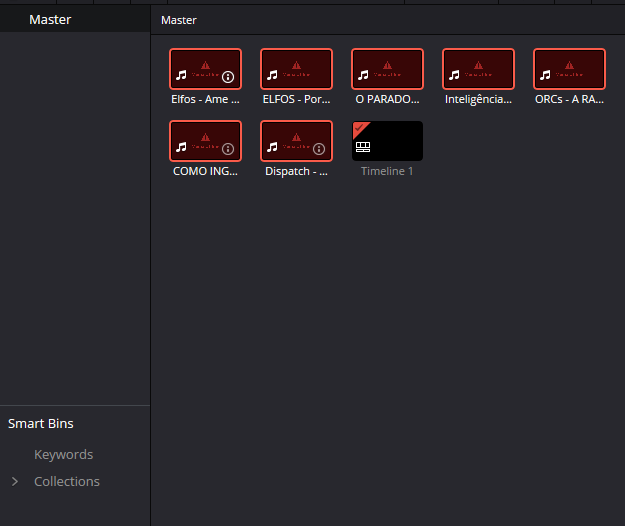Click music note icon on Inteligência clip
The height and width of the screenshot is (526, 625).
(x=454, y=75)
